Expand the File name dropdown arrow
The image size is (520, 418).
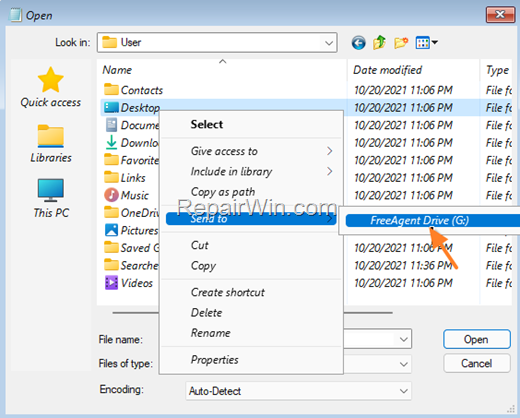404,339
